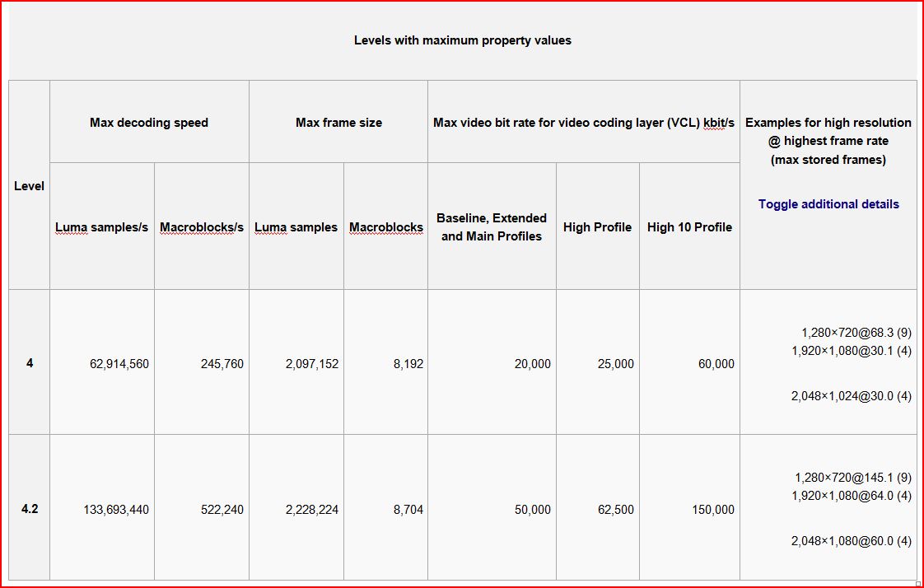Viewport: 924px width, 588px height.
Task: Click the Toggle additional details link
Action: (828, 204)
